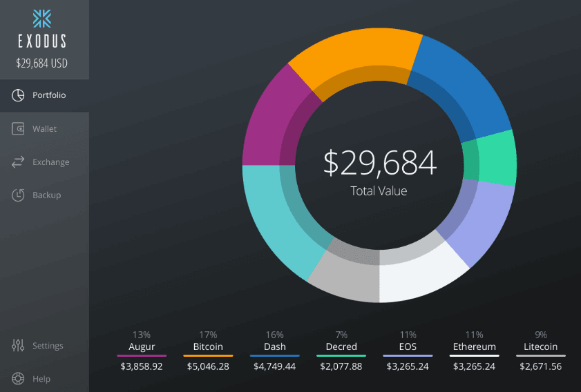Click the Exodus logo icon
The width and height of the screenshot is (581, 392).
pos(42,19)
